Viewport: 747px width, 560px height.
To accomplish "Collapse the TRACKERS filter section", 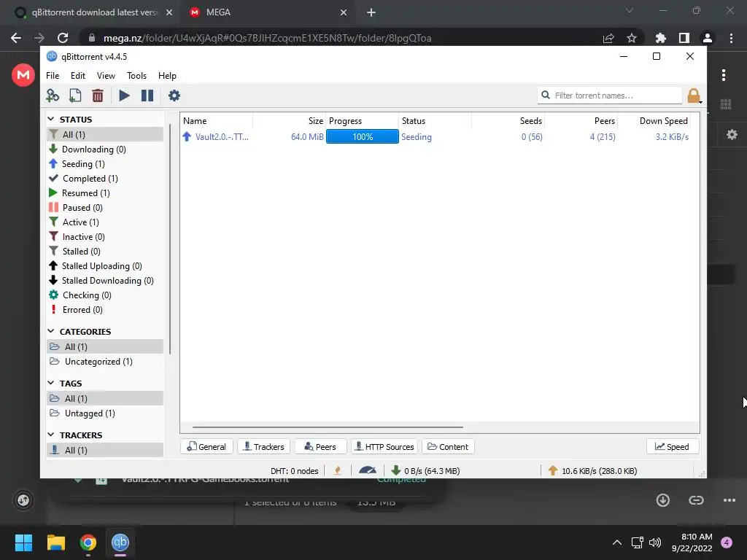I will (51, 435).
